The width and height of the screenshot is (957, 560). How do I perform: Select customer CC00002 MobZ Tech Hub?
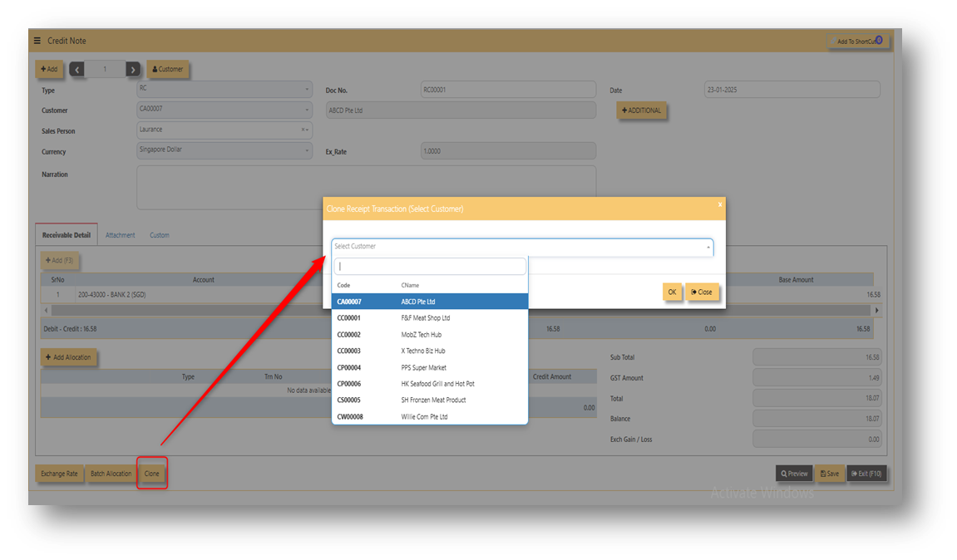click(x=430, y=334)
